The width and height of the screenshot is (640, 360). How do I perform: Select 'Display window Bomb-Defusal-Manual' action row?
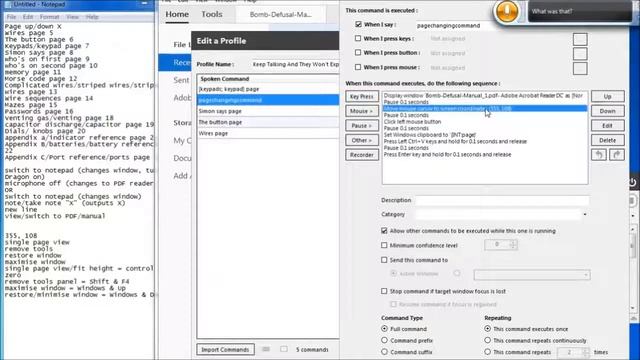(x=485, y=96)
